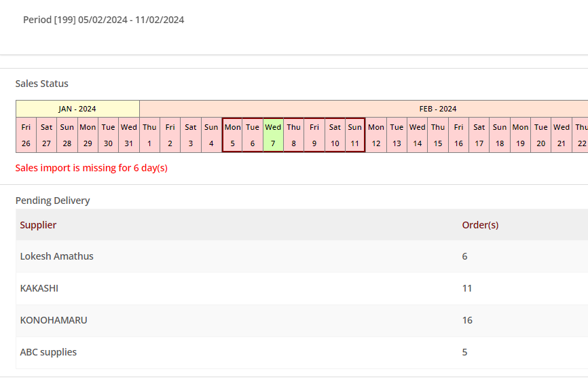The height and width of the screenshot is (382, 588).
Task: Click the FEB - 2024 month header
Action: (x=438, y=109)
